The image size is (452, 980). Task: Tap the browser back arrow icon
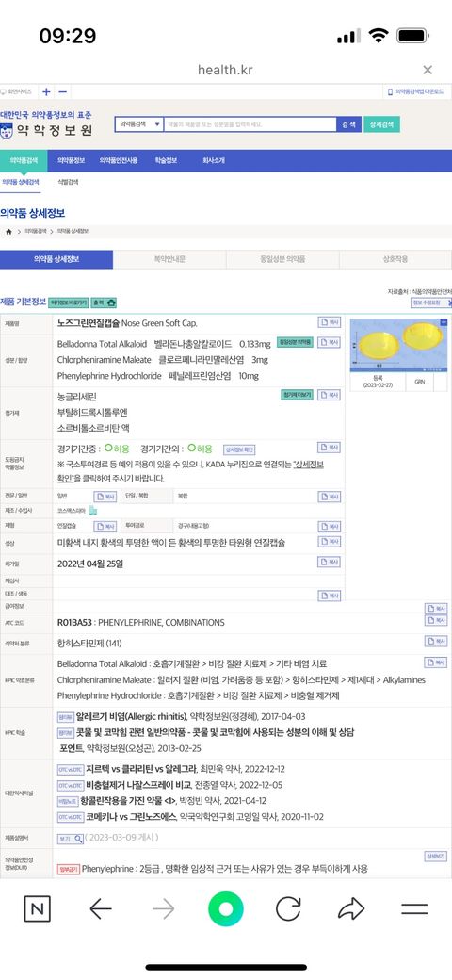(x=101, y=908)
